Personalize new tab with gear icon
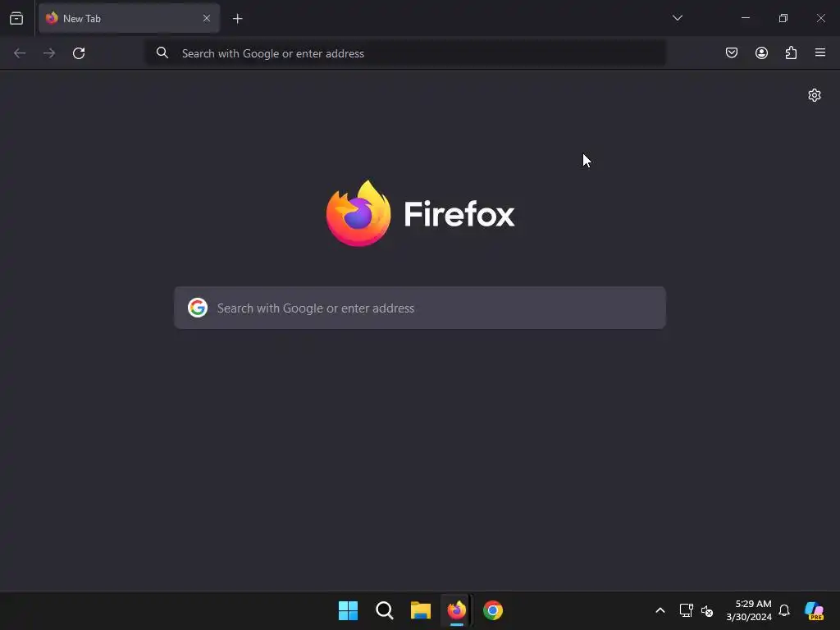 [x=815, y=95]
